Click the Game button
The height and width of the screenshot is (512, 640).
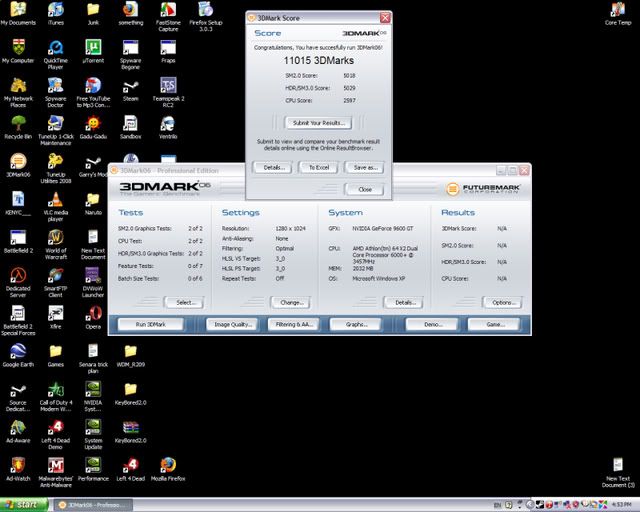coord(494,324)
